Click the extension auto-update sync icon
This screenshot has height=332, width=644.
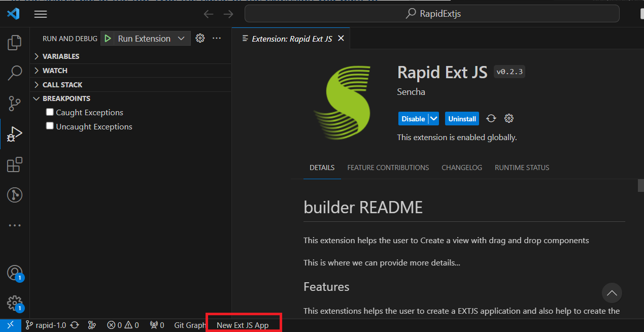[x=491, y=119]
